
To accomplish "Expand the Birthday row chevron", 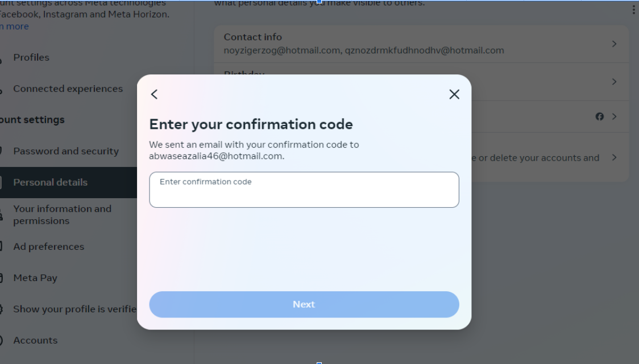I will pos(614,82).
